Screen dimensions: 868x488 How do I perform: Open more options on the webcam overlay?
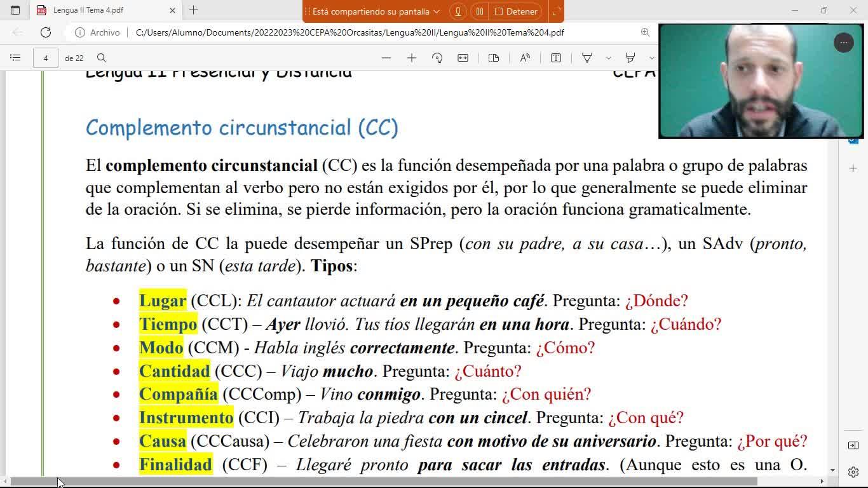click(843, 43)
